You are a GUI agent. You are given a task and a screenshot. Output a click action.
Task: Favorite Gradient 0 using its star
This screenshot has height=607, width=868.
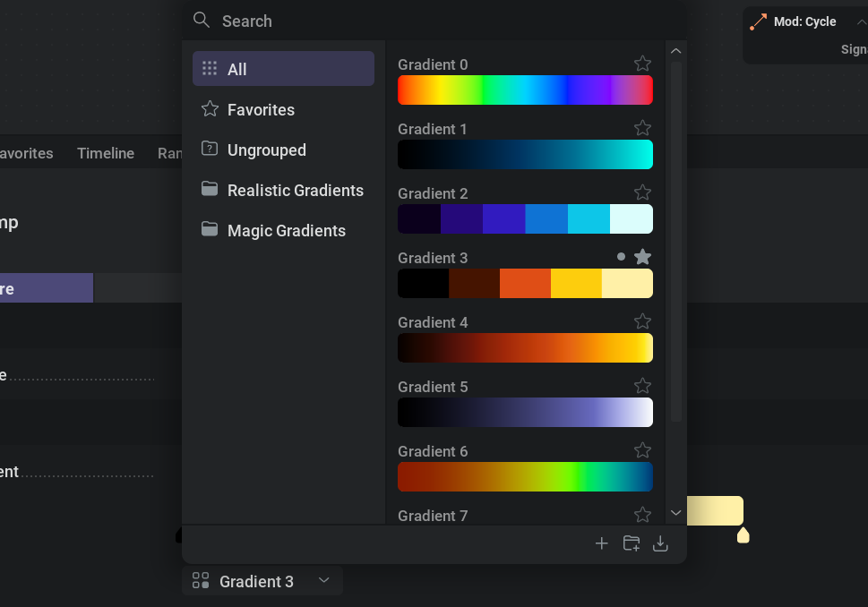pos(642,64)
